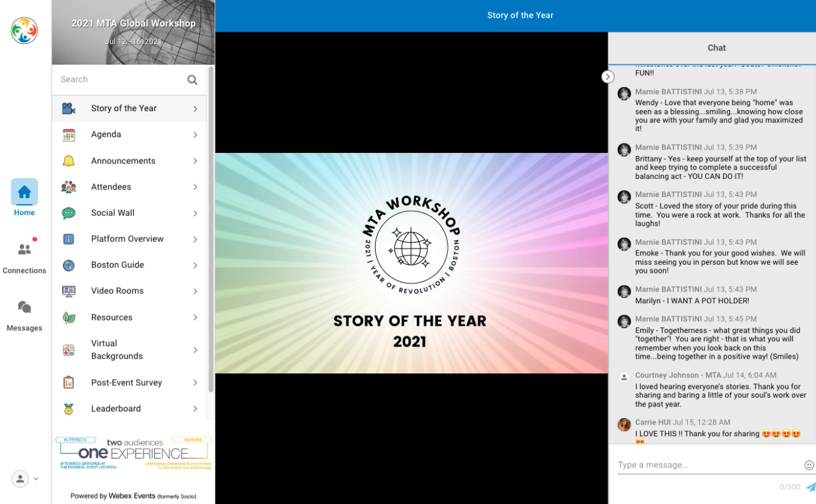This screenshot has width=816, height=504.
Task: Open the Platform Overview menu item
Action: (129, 239)
